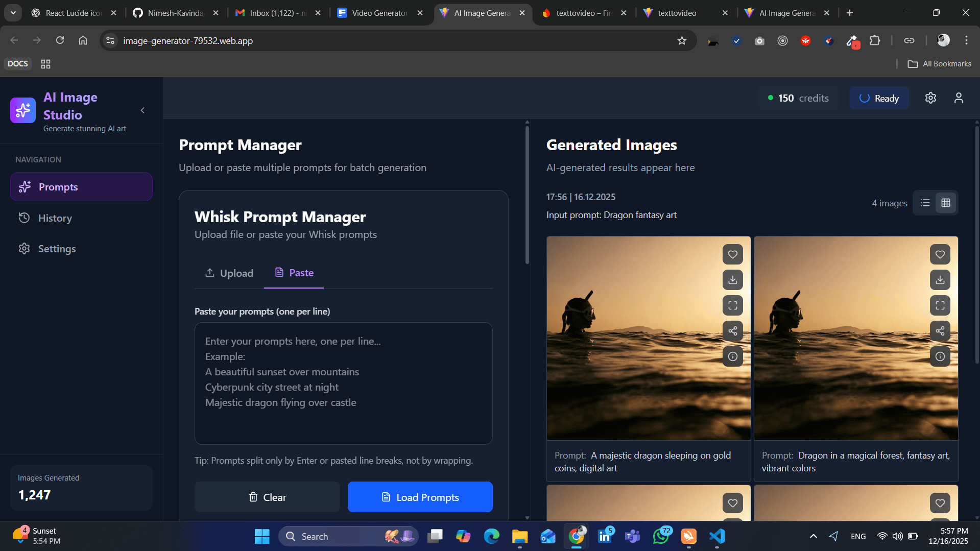
Task: Click the Load Prompts button
Action: [x=420, y=497]
